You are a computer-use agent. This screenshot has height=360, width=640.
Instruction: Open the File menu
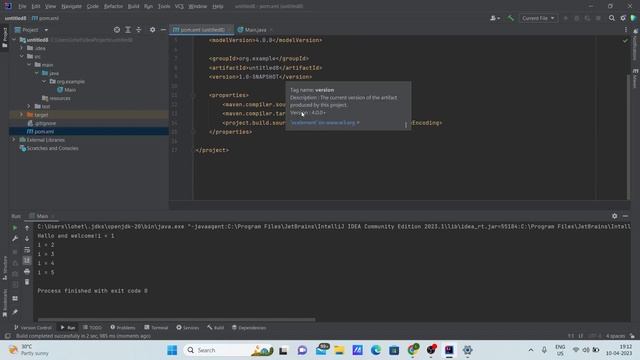pyautogui.click(x=22, y=6)
